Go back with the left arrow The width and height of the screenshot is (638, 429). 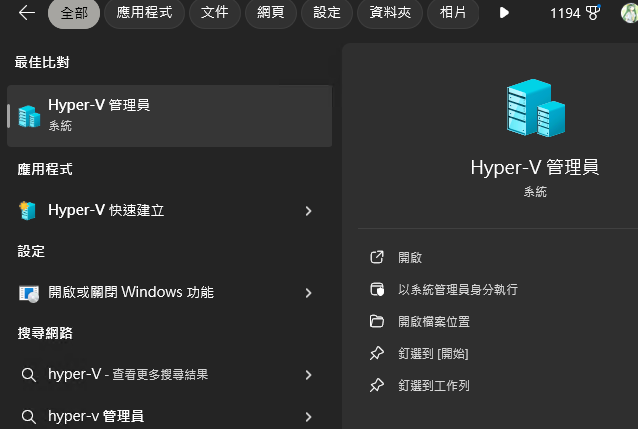point(27,13)
